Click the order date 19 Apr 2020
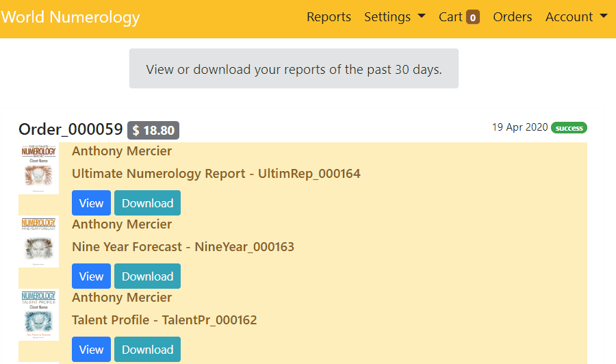Screen dimensions: 616x364 point(519,127)
